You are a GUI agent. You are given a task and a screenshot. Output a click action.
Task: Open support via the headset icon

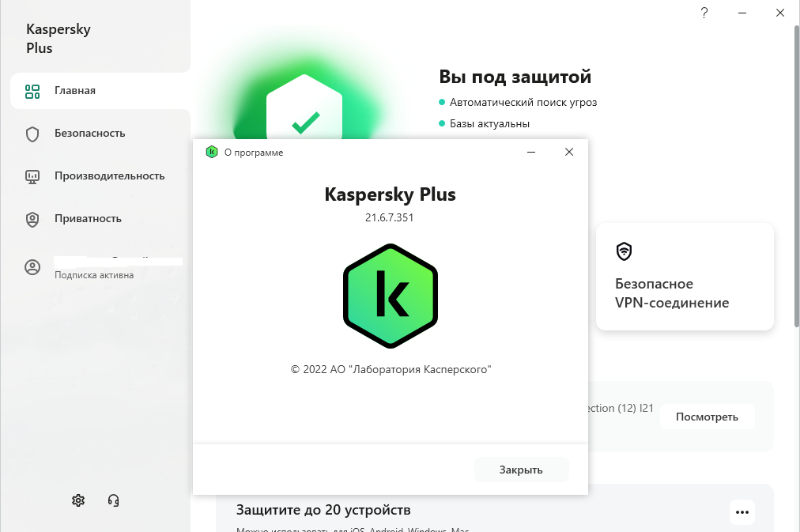113,500
